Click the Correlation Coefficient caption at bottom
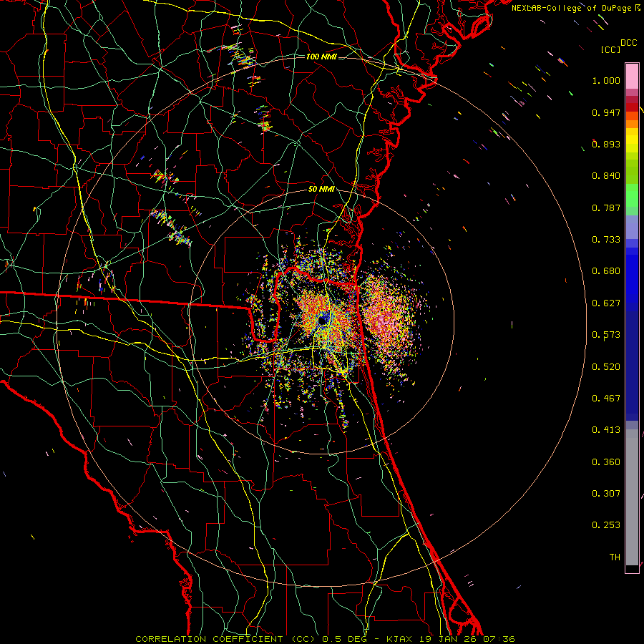 (325, 639)
